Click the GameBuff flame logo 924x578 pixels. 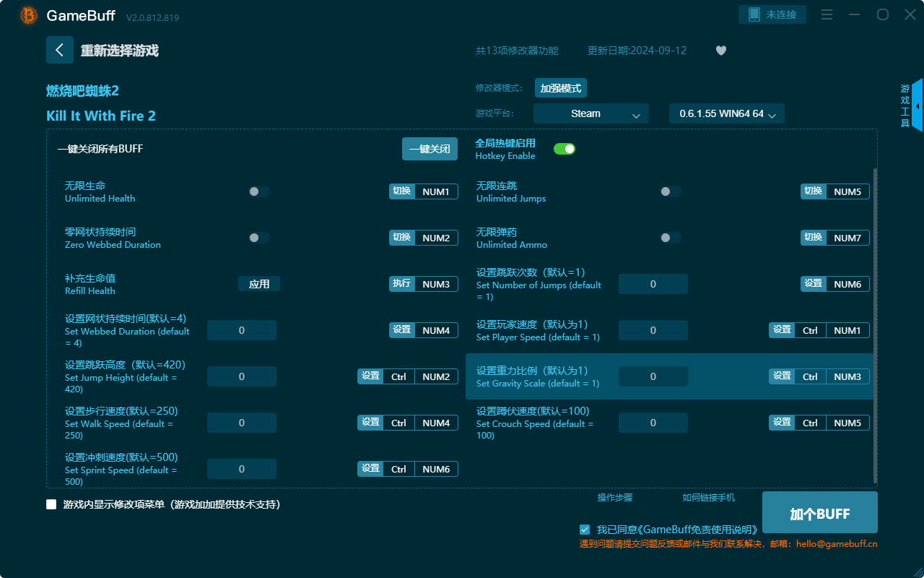point(27,15)
